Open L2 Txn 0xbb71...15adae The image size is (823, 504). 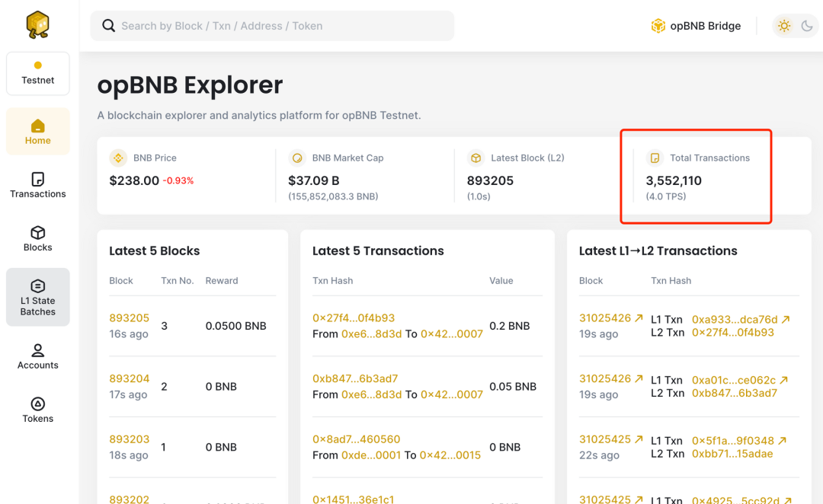732,455
